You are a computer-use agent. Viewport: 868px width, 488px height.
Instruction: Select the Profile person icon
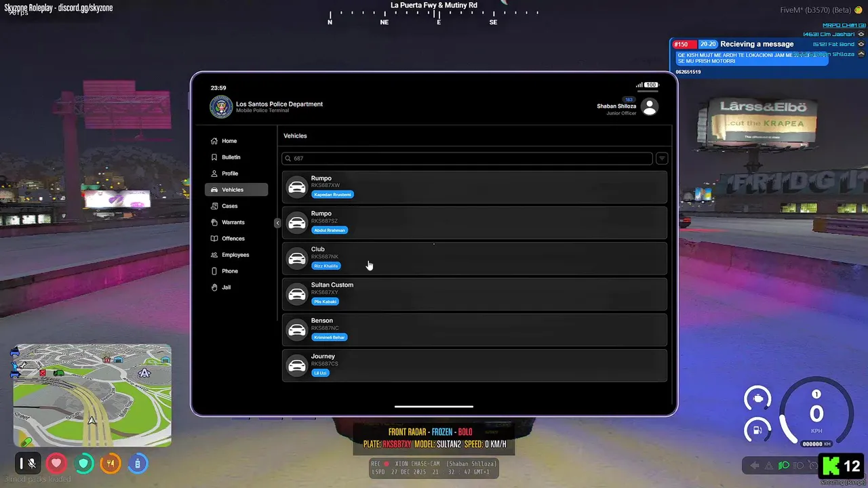[x=214, y=174]
